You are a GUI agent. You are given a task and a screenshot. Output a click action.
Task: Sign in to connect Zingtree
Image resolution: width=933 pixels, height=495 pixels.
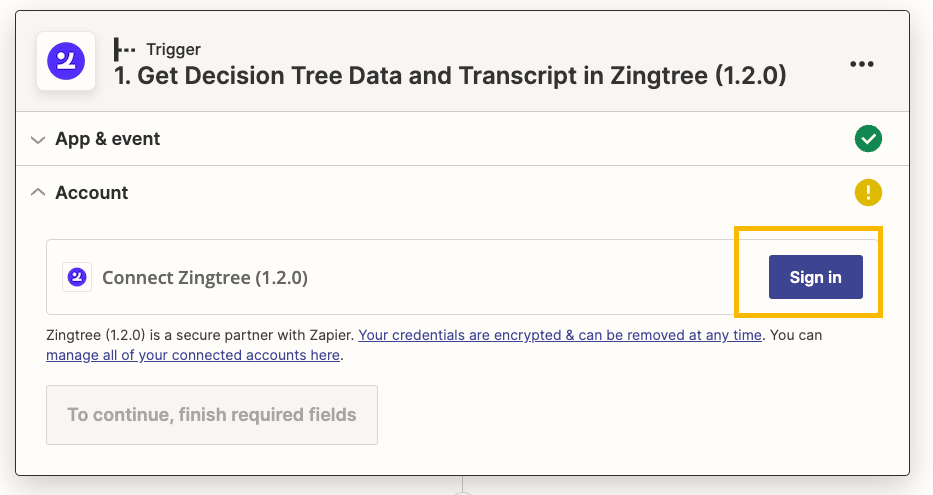coord(815,277)
